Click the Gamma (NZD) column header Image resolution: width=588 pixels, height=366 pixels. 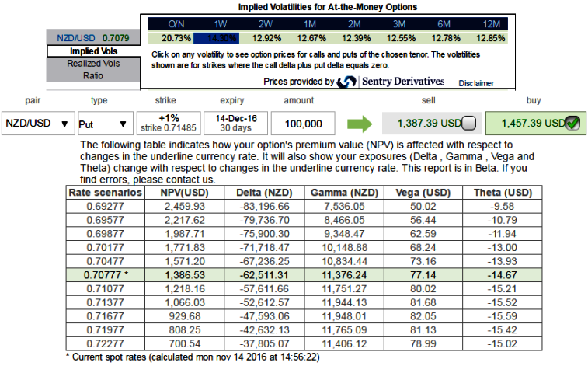tap(344, 193)
